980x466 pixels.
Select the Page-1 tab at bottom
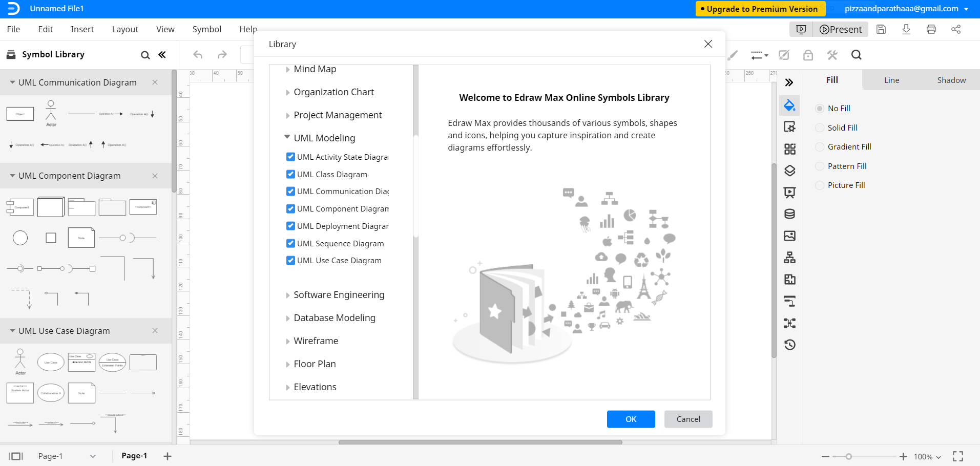134,456
